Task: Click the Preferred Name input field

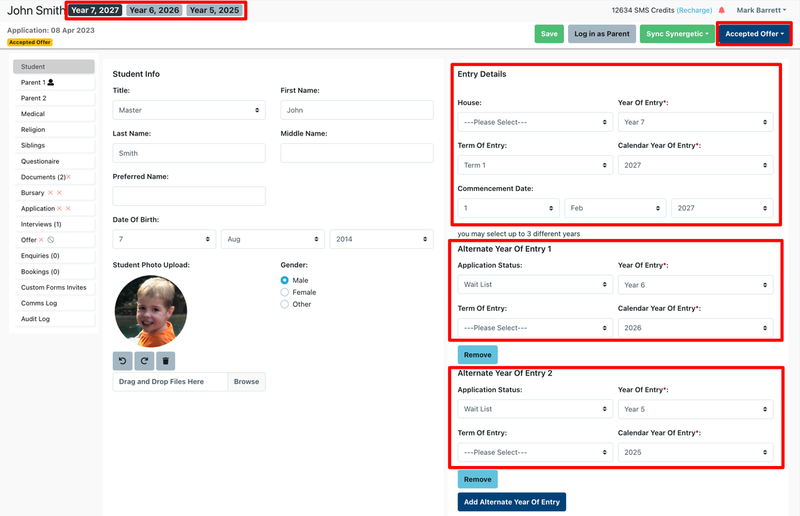Action: (x=188, y=196)
